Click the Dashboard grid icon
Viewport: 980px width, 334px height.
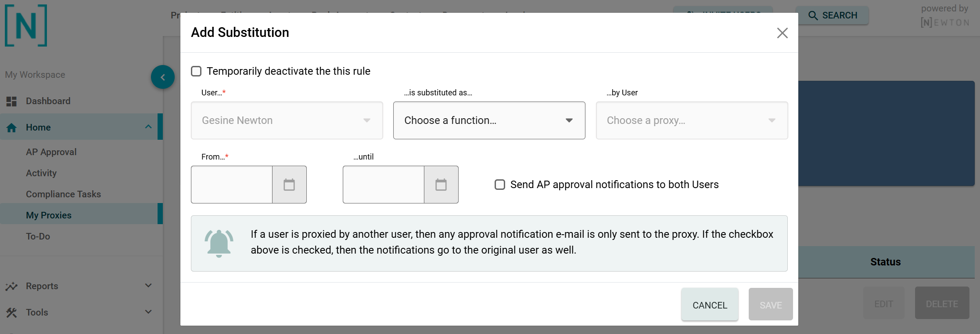(x=11, y=101)
